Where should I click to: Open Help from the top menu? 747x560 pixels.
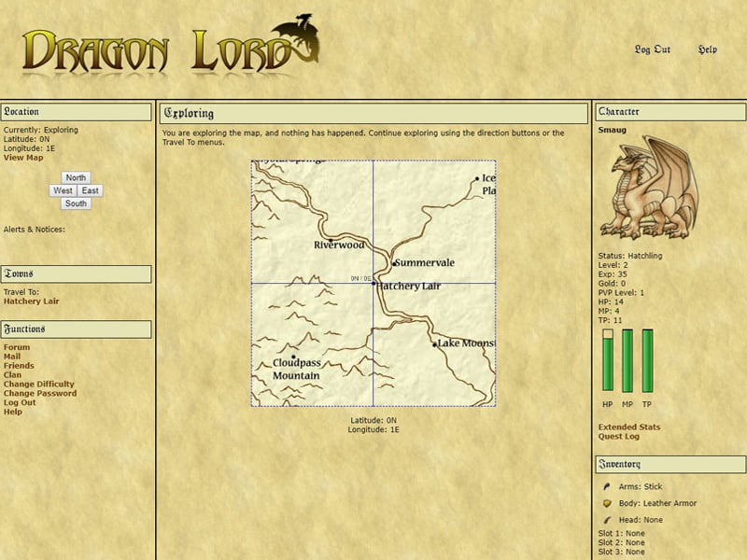706,49
